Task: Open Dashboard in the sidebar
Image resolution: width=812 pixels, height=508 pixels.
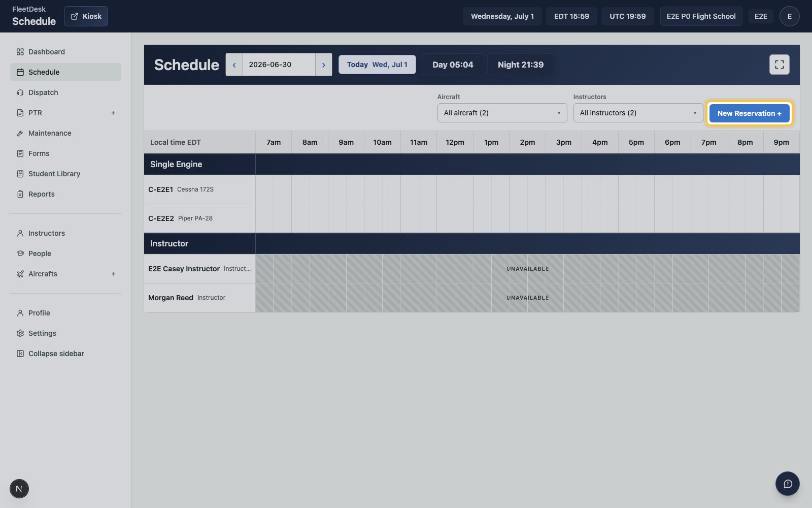Action: [x=65, y=52]
